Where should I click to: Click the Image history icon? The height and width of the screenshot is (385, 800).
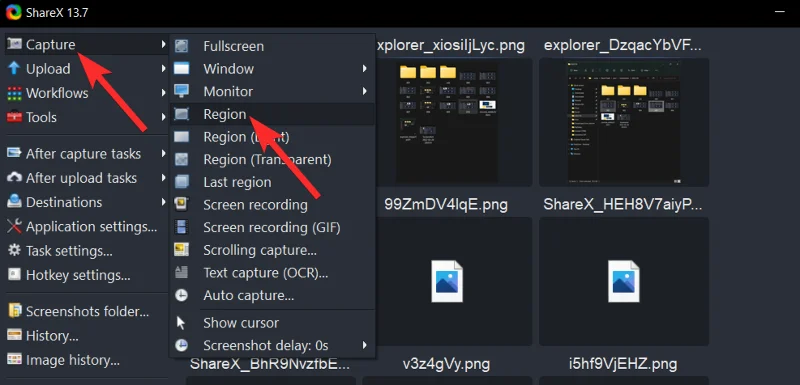tap(14, 360)
